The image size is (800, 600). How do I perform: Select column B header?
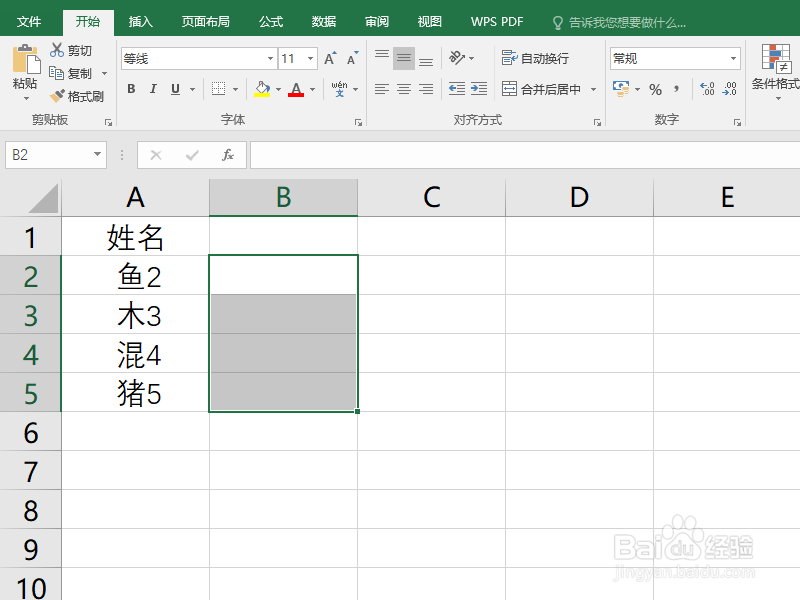[x=284, y=197]
